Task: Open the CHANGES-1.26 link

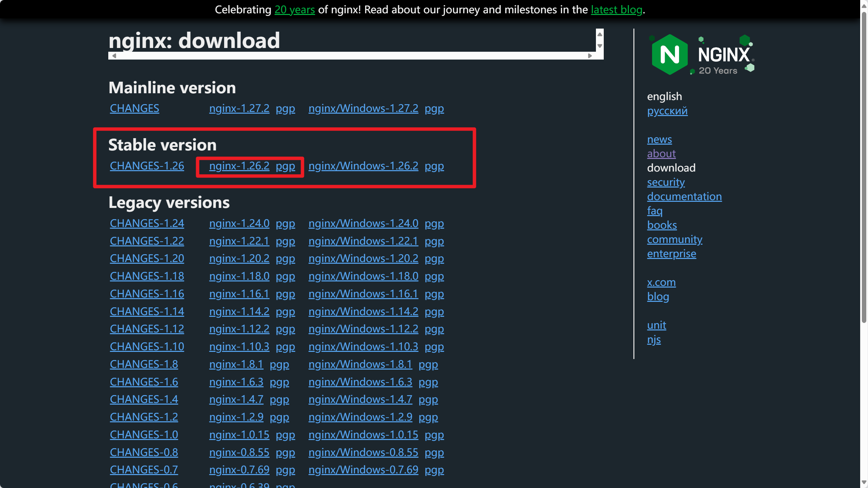Action: tap(147, 166)
